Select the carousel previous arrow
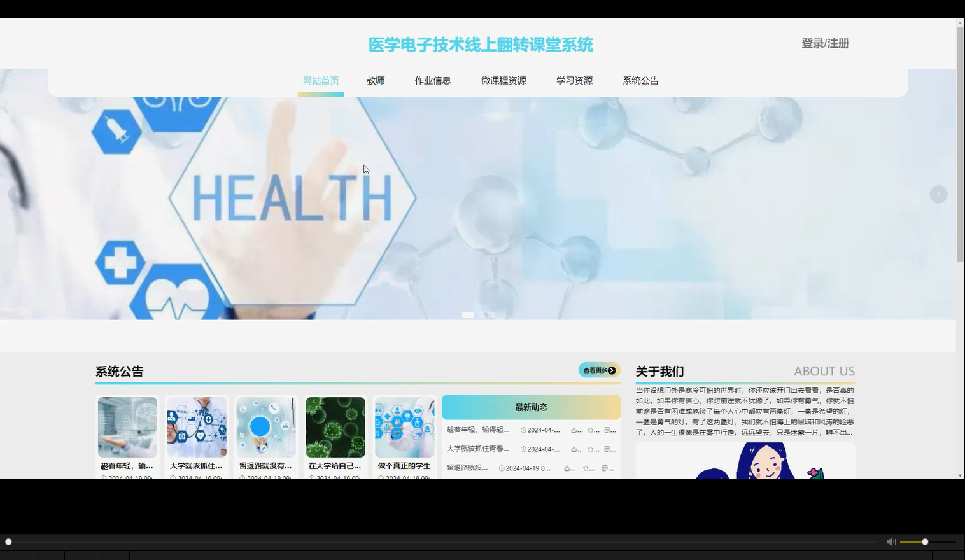The image size is (965, 560). (17, 194)
